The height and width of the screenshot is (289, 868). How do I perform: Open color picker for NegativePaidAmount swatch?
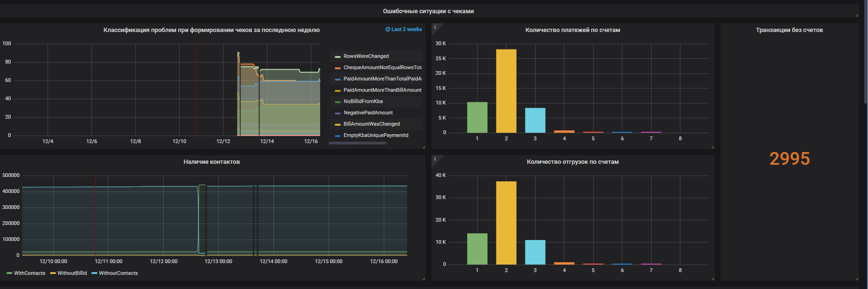[338, 113]
